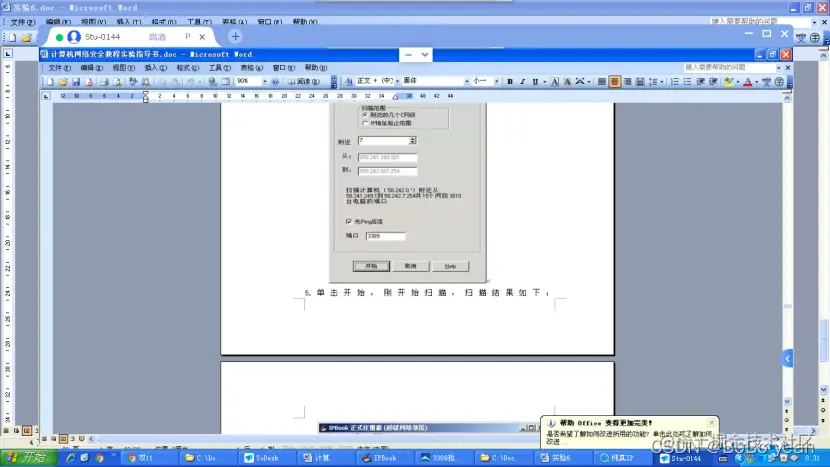Image resolution: width=830 pixels, height=467 pixels.
Task: Click the Cancel (取消) button in the dialog image
Action: [411, 266]
